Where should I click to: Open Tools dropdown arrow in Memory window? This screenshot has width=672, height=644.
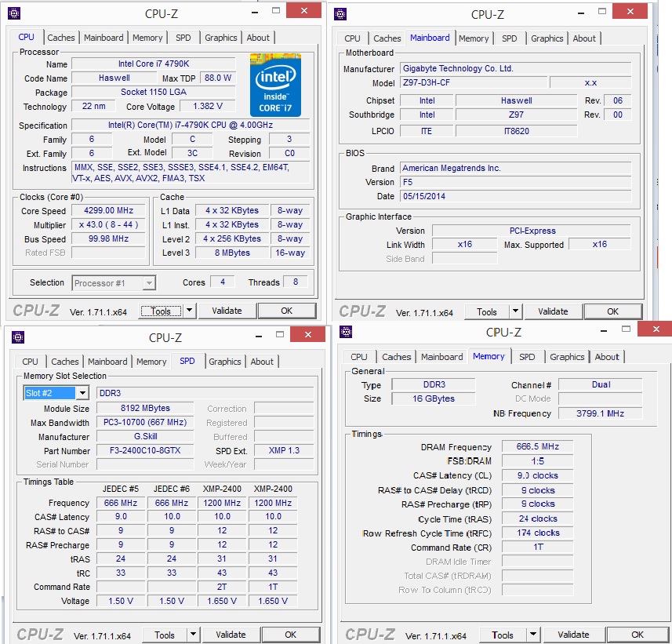[533, 634]
